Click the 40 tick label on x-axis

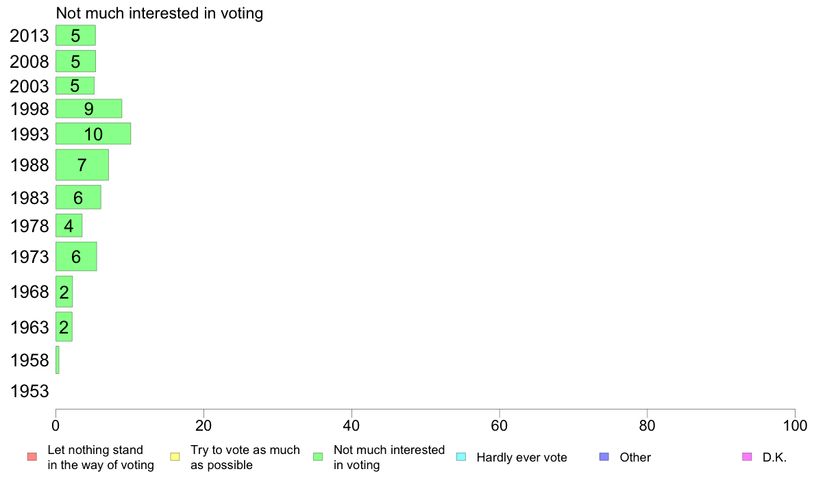tap(351, 426)
